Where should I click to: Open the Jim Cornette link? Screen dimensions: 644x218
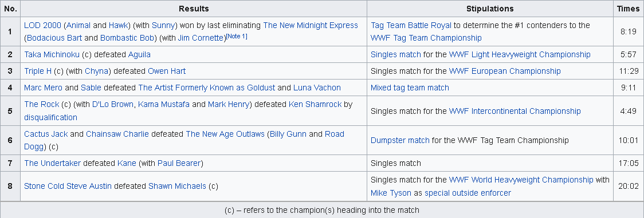(202, 38)
